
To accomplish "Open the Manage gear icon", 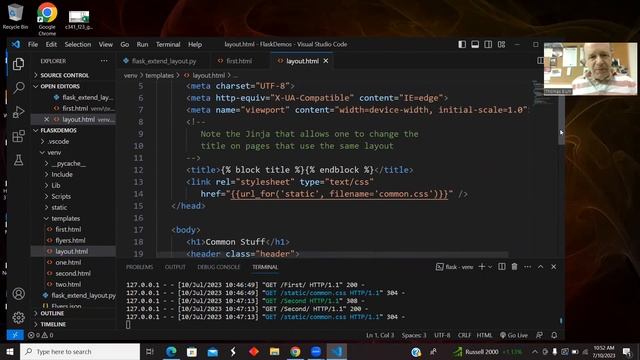I will click(x=18, y=317).
